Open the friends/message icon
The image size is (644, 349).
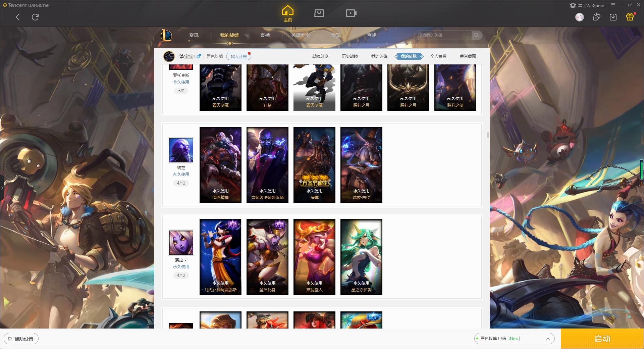tap(596, 17)
